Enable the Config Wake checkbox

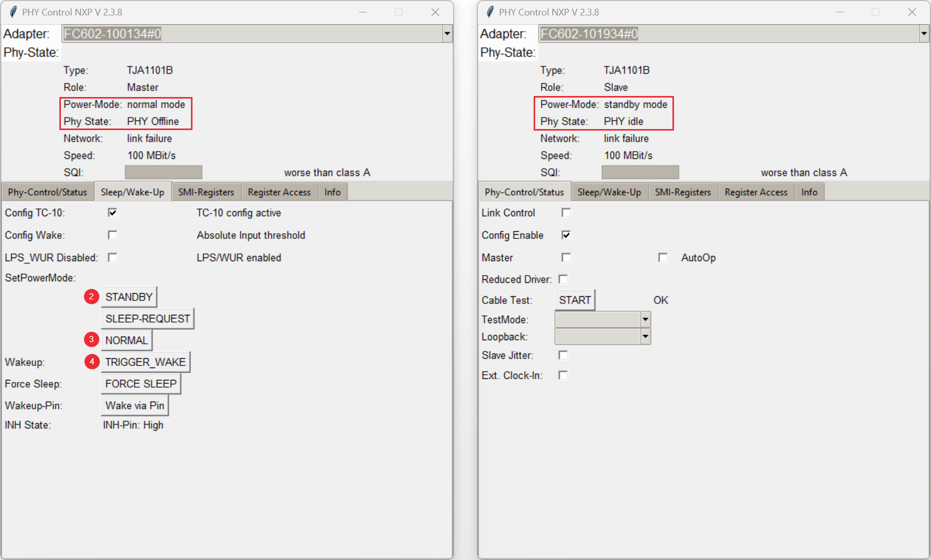[x=113, y=235]
